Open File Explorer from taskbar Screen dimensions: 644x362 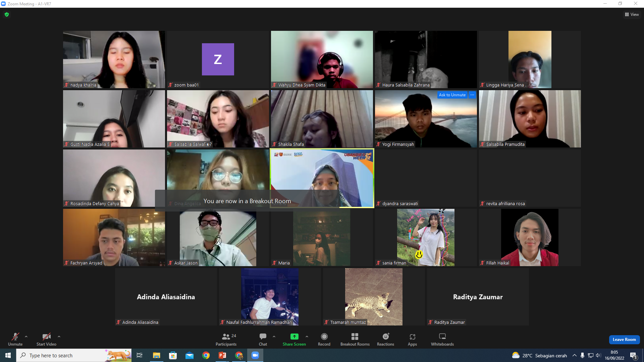(x=156, y=355)
